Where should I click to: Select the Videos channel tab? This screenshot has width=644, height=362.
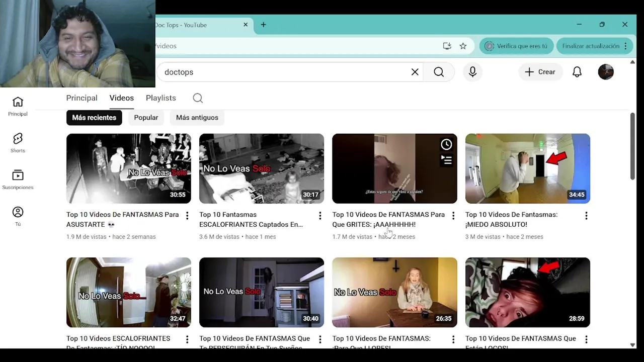[122, 98]
